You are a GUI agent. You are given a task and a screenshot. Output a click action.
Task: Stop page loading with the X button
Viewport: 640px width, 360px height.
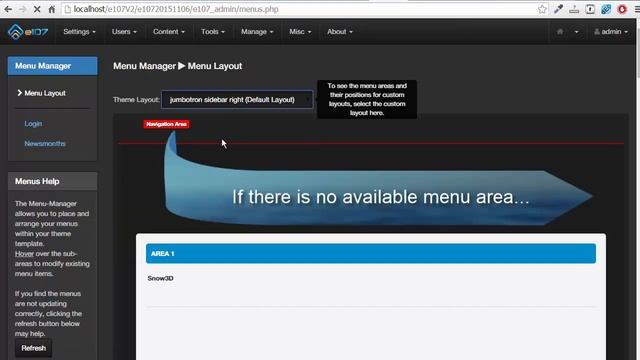37,9
